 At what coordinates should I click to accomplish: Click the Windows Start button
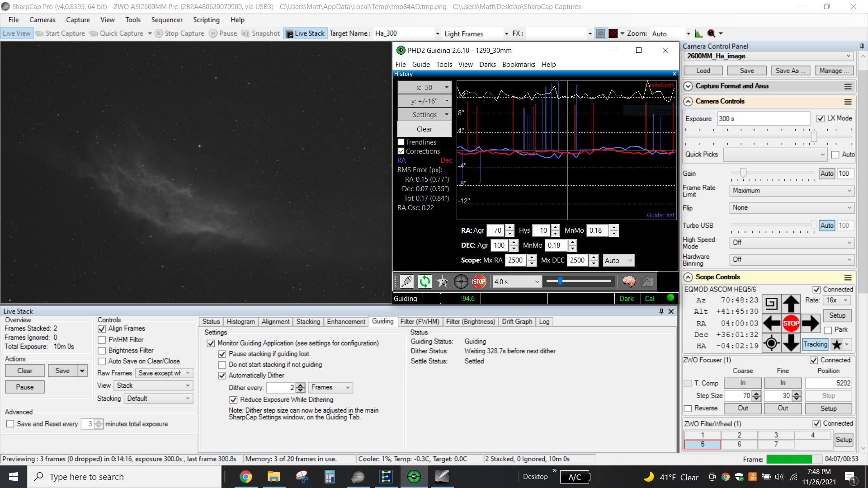(x=14, y=477)
